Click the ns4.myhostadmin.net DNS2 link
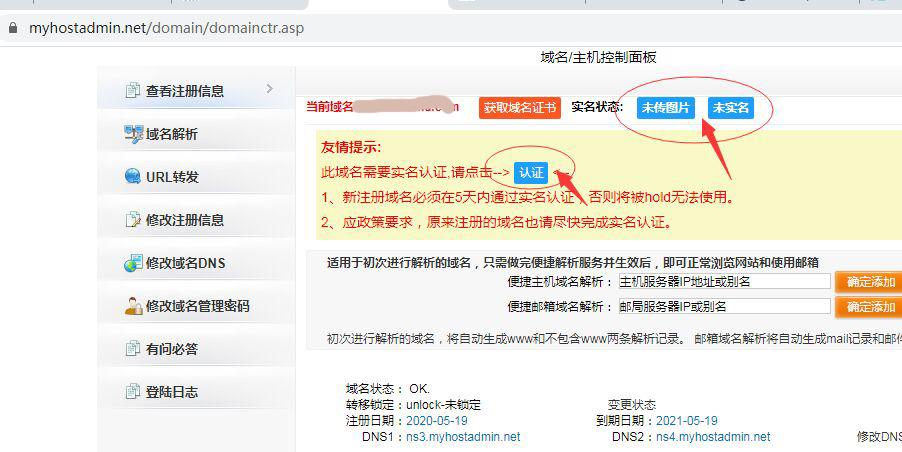The image size is (902, 452). coord(713,436)
